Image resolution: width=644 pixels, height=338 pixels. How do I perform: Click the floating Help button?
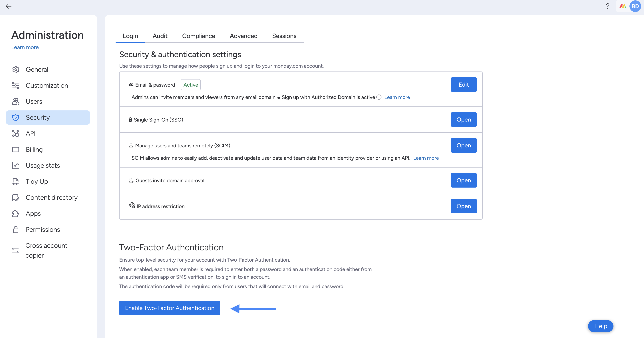click(601, 326)
